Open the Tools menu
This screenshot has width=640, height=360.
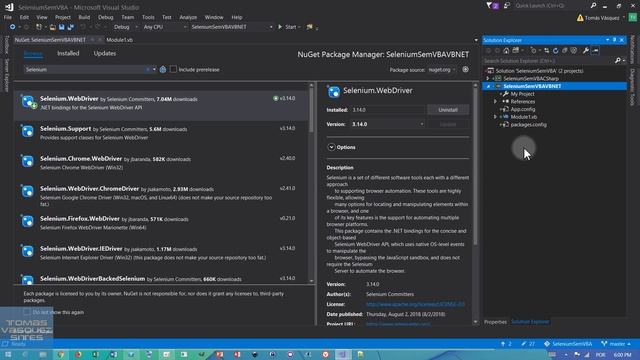[148, 17]
